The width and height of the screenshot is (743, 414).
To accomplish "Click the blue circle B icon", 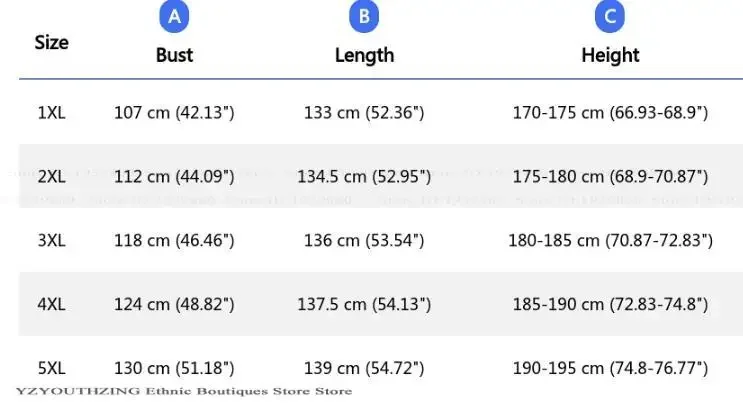I will point(364,17).
